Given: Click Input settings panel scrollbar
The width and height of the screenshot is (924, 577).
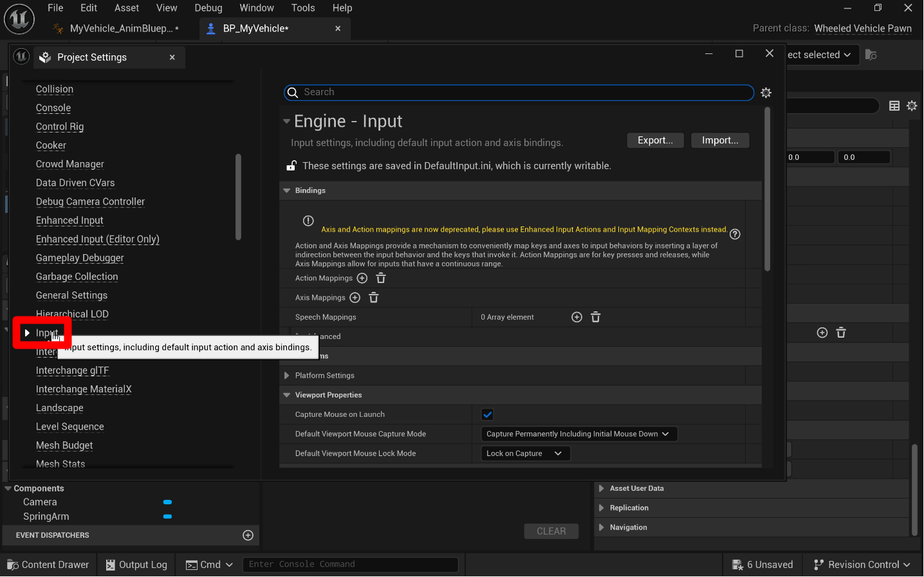Looking at the screenshot, I should pyautogui.click(x=767, y=190).
